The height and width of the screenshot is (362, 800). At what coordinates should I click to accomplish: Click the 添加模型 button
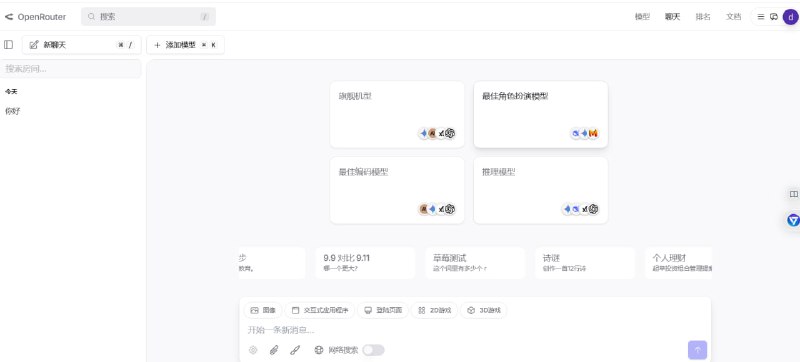[x=185, y=45]
